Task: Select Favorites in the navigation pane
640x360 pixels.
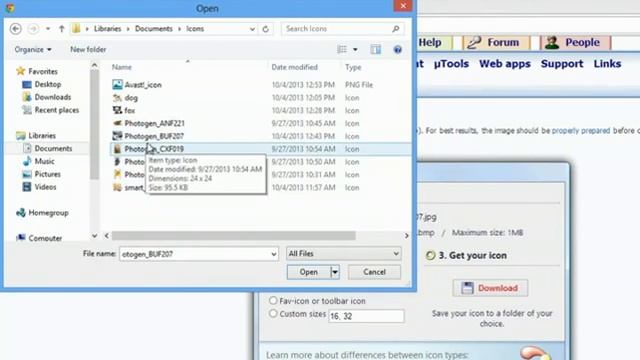Action: coord(43,71)
